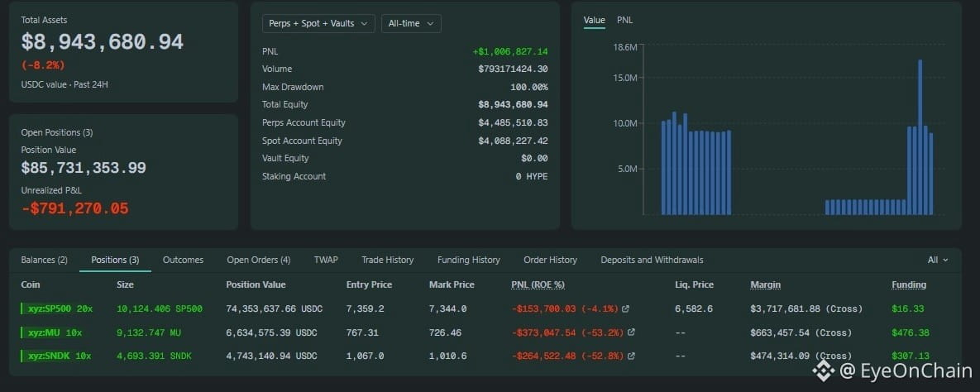980x392 pixels.
Task: Click MU funding value $476.38
Action: click(x=910, y=332)
